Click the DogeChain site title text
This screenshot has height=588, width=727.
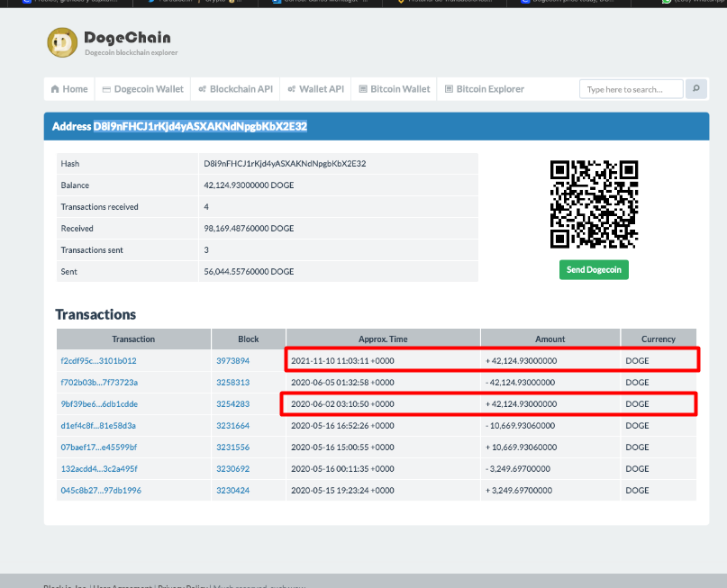[x=128, y=38]
